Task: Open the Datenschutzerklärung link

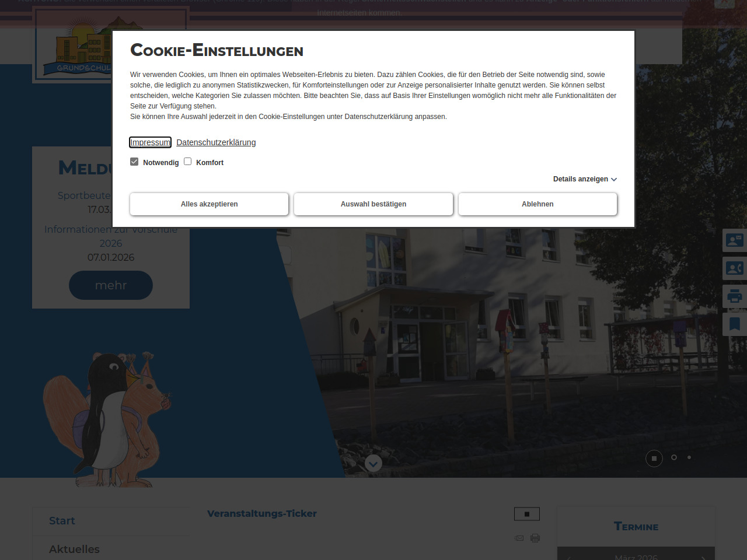Action: [x=216, y=142]
